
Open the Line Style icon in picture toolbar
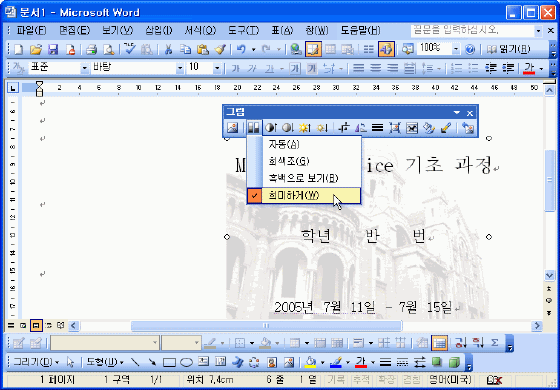pos(378,128)
